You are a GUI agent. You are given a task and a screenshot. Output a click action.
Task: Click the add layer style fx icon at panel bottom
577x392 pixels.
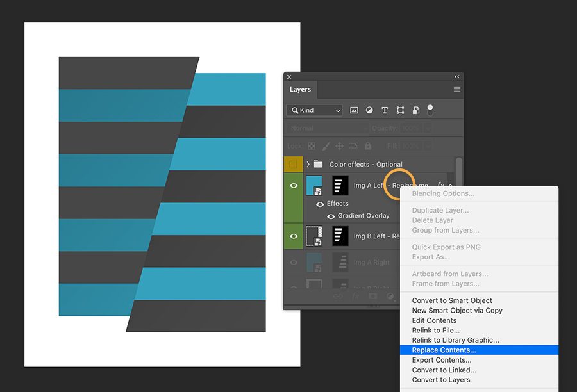pos(355,297)
